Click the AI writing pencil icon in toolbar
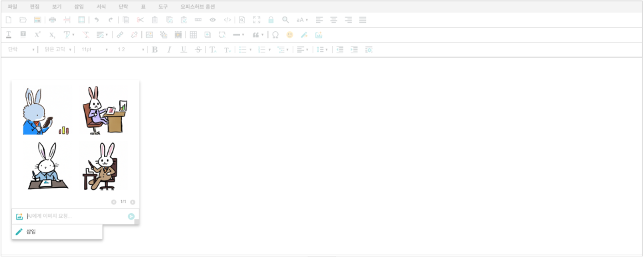This screenshot has width=644, height=257. pyautogui.click(x=305, y=35)
